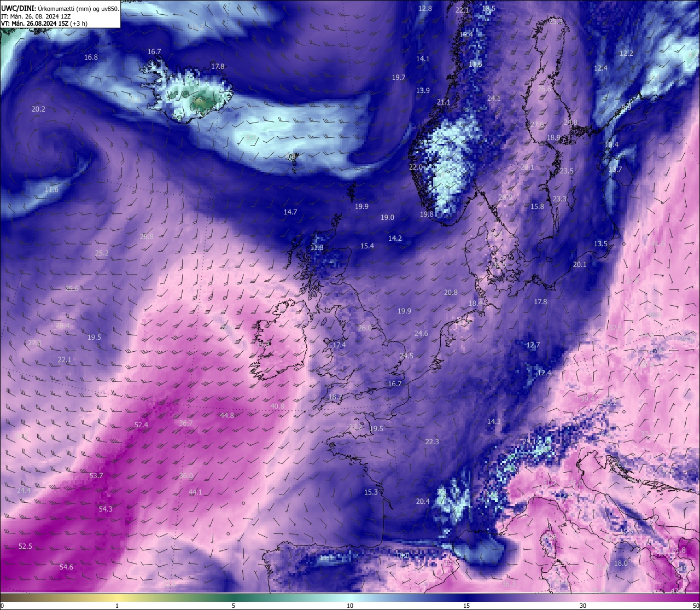
Task: Click the map value '40.8'
Action: tap(277, 406)
